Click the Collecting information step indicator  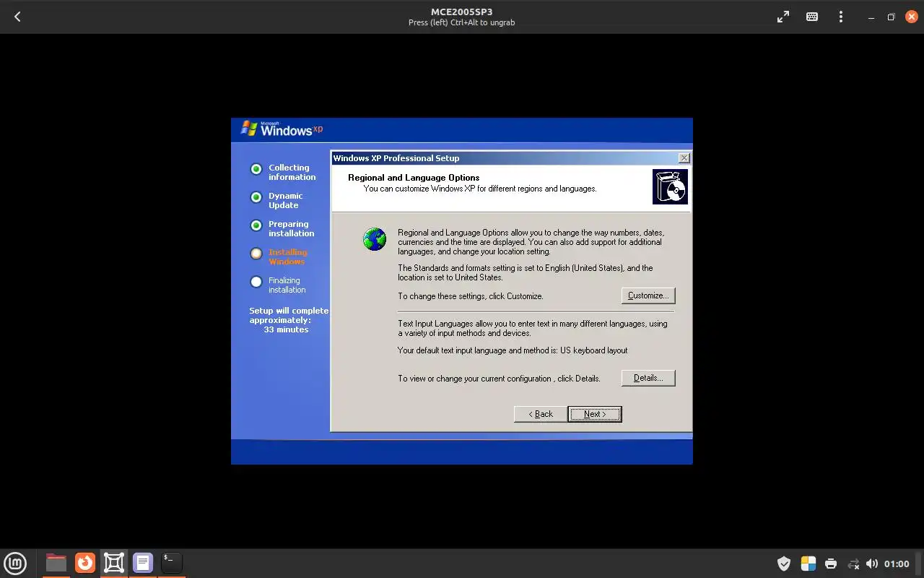tap(256, 169)
